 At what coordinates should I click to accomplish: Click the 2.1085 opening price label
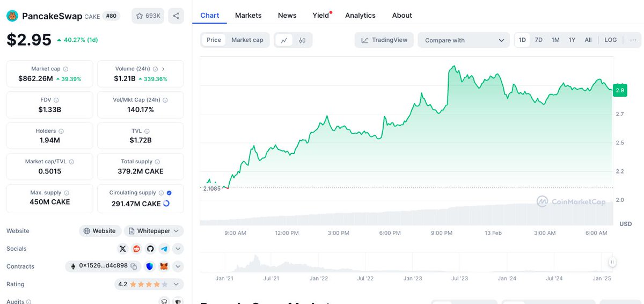coord(212,189)
